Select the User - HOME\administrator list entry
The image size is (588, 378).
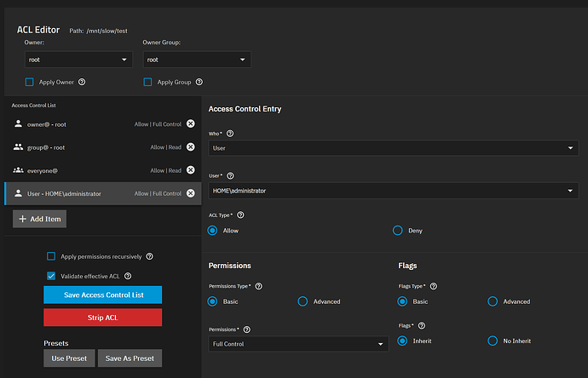pos(103,194)
